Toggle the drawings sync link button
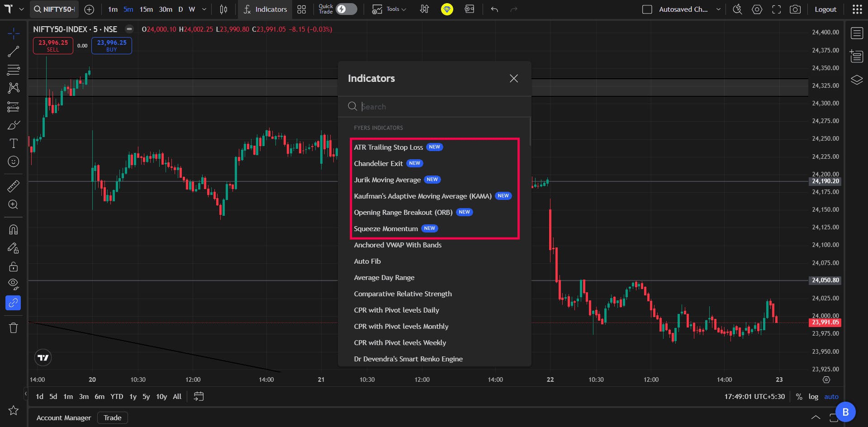 coord(13,303)
